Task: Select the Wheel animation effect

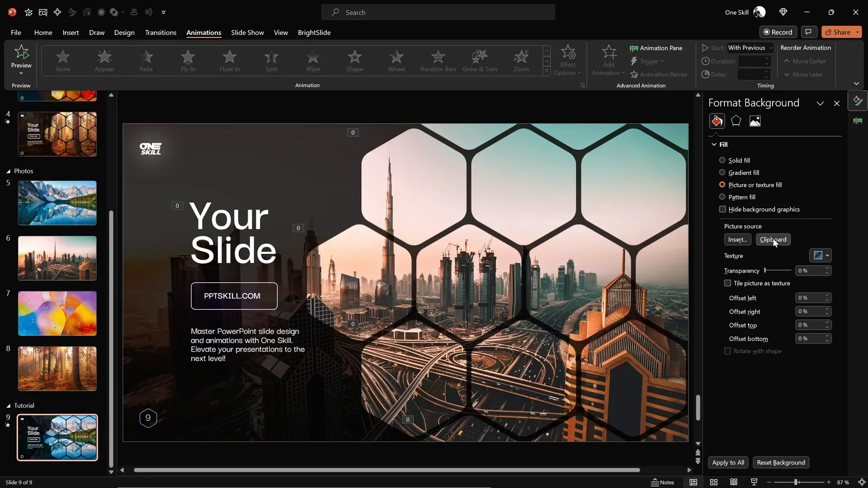Action: click(396, 61)
